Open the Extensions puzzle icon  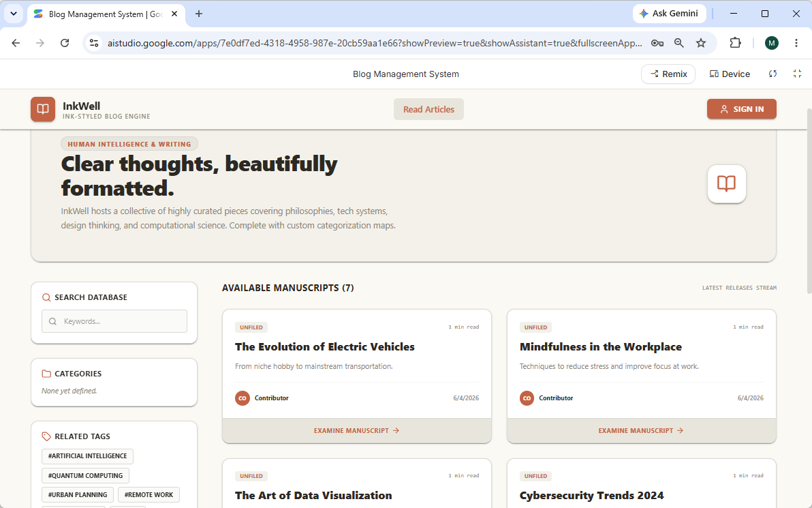point(735,43)
